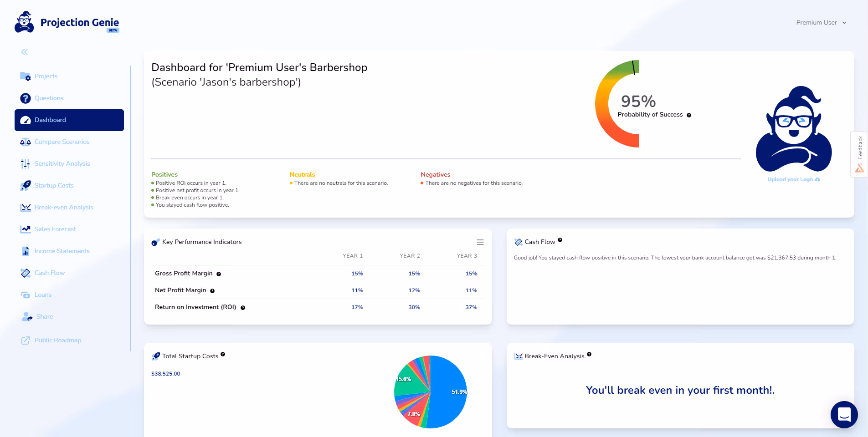Open the Sales Forecast link

[55, 229]
